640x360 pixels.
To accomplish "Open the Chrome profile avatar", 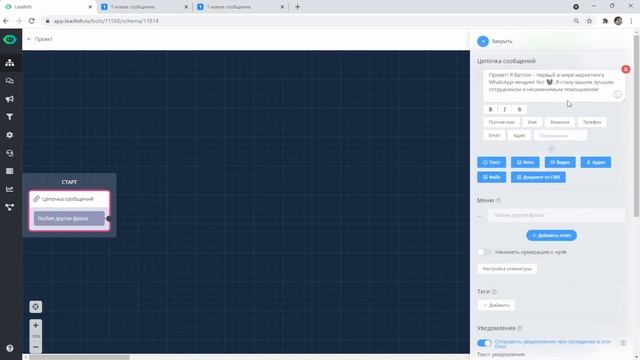I will click(x=618, y=21).
